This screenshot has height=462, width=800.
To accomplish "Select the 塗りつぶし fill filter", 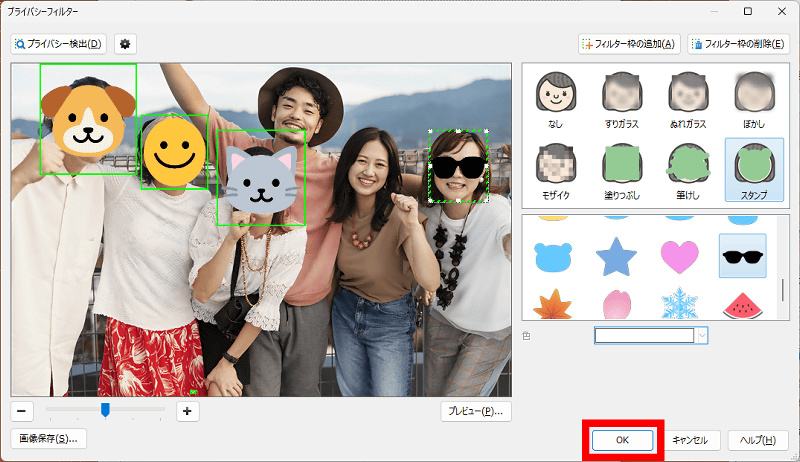I will pos(620,169).
